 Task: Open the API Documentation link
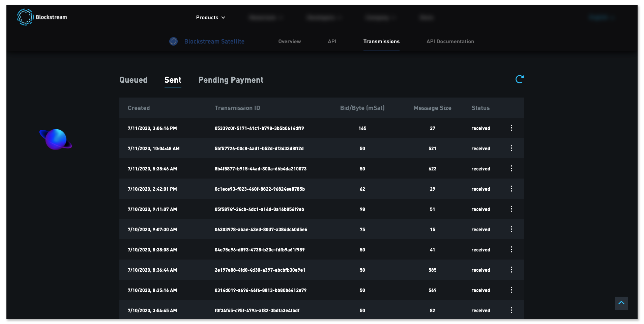(450, 42)
